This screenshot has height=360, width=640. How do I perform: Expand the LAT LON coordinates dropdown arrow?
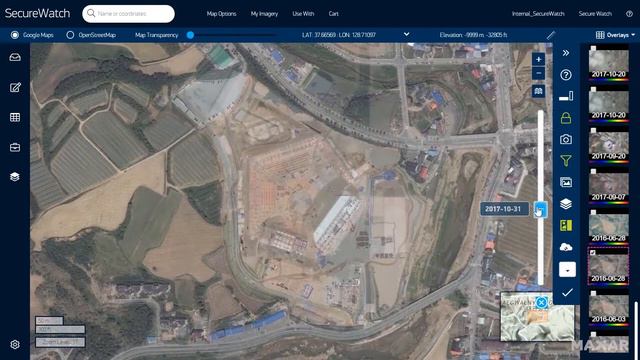(x=406, y=35)
